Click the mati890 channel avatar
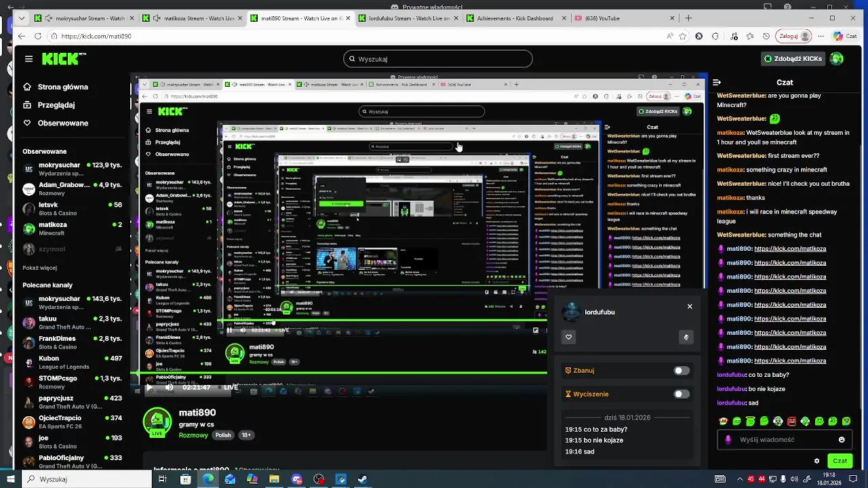The image size is (868, 488). [x=157, y=422]
